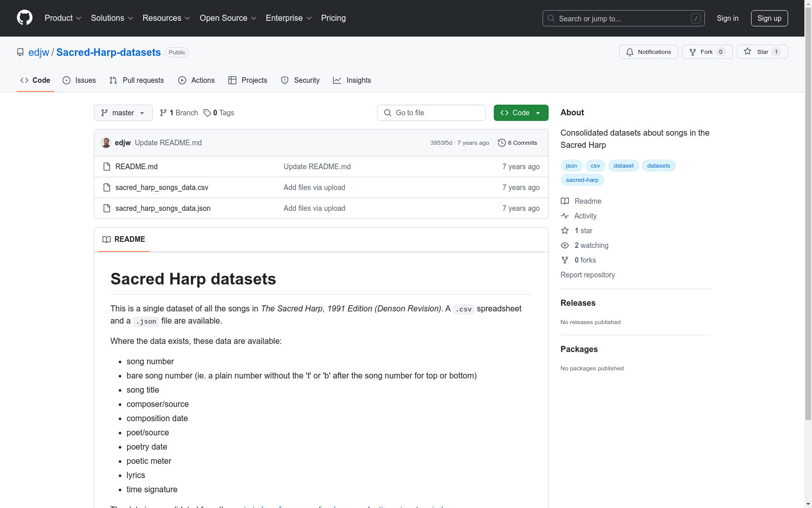812x508 pixels.
Task: Open the edjw user profile link
Action: pyautogui.click(x=39, y=52)
